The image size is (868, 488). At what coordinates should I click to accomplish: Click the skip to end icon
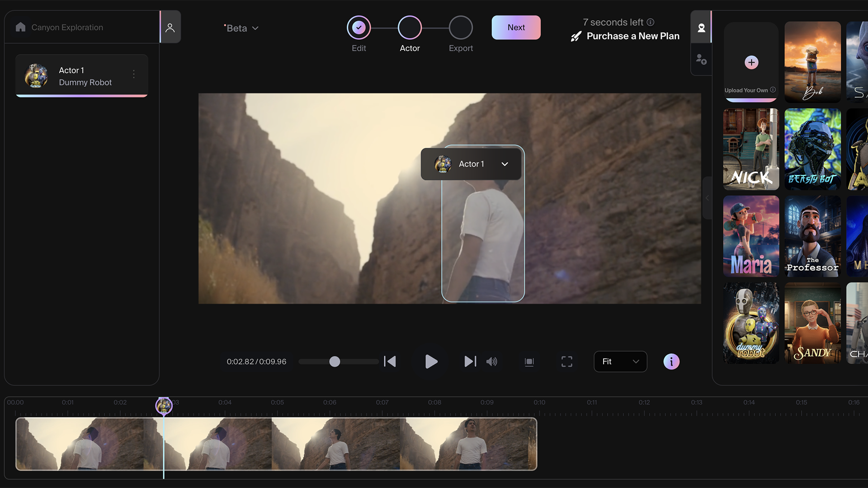click(x=470, y=361)
